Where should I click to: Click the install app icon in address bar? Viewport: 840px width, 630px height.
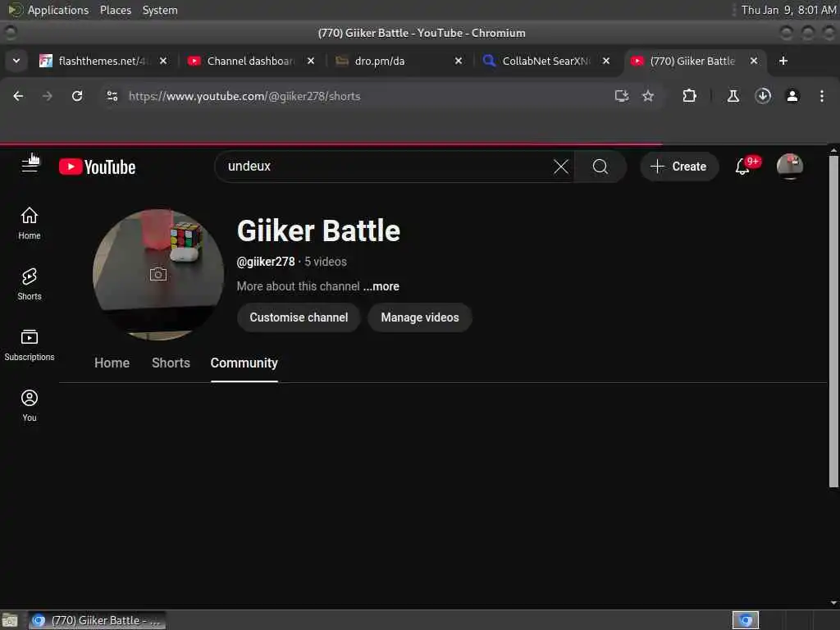click(x=622, y=96)
